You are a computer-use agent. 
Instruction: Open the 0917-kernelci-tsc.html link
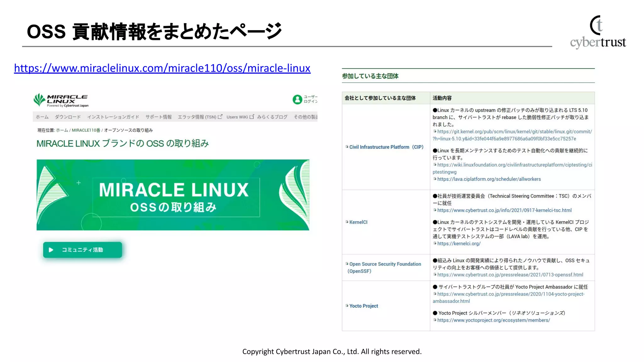(504, 210)
